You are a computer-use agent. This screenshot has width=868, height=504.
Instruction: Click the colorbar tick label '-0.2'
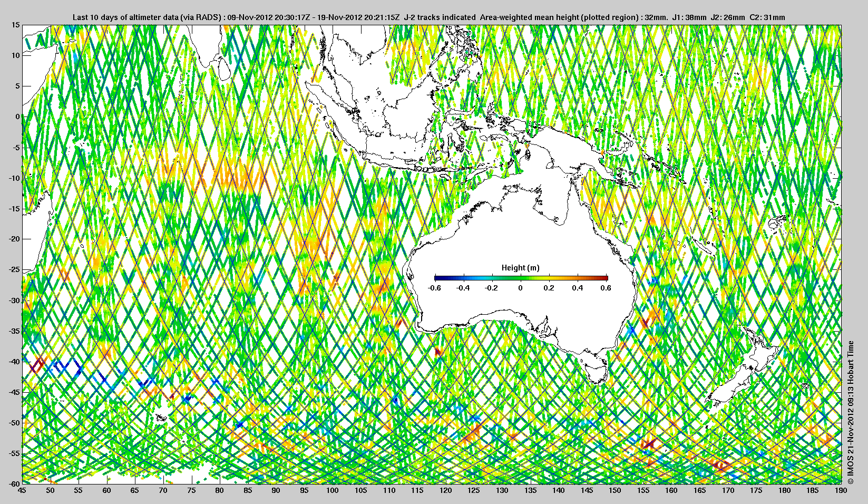click(492, 288)
